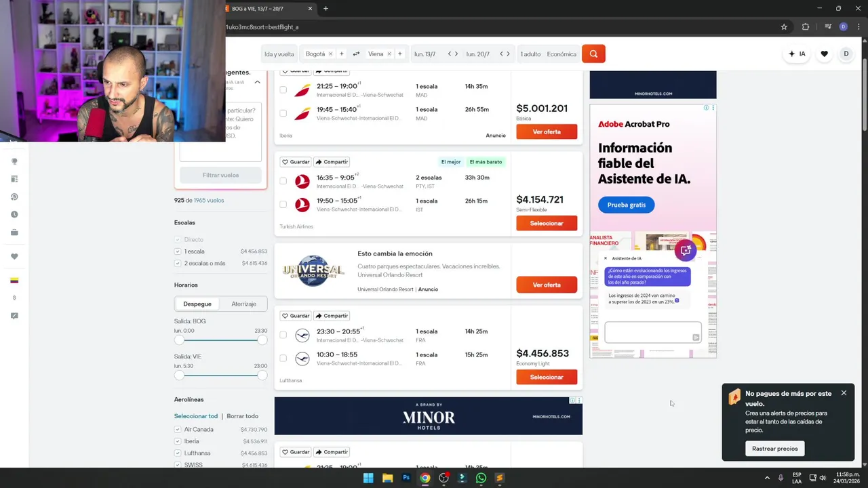Open Económica cabin class dropdown
Screen dimensions: 868x488
tap(561, 54)
